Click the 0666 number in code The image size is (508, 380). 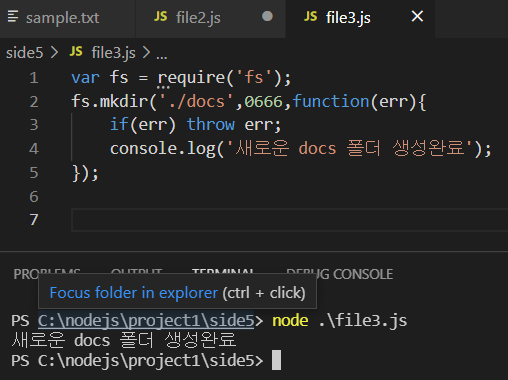(263, 101)
